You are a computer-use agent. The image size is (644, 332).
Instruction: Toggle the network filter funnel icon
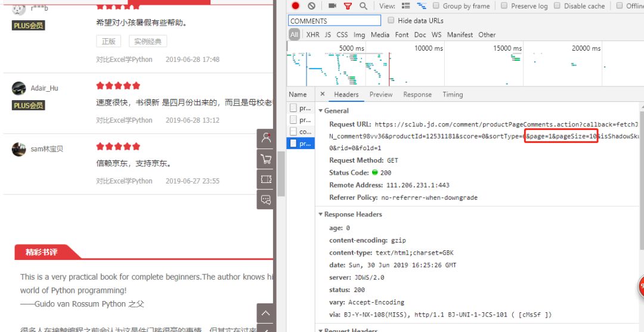[348, 6]
